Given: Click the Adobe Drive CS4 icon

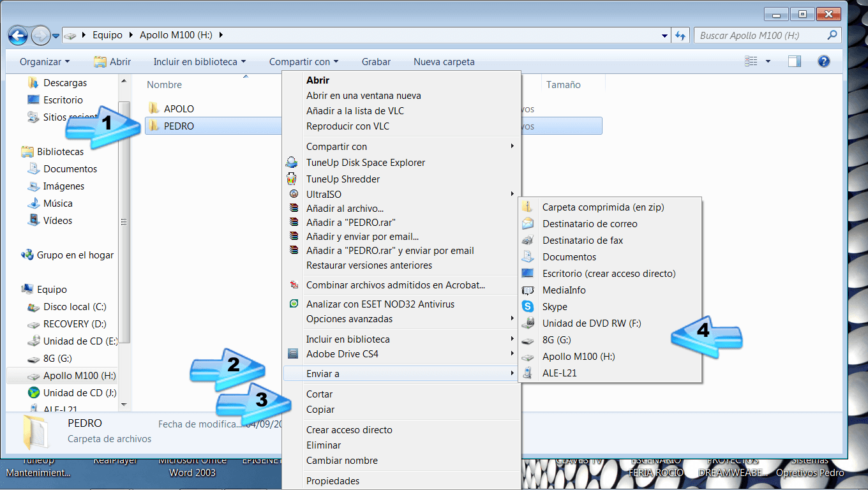Looking at the screenshot, I should pos(293,354).
